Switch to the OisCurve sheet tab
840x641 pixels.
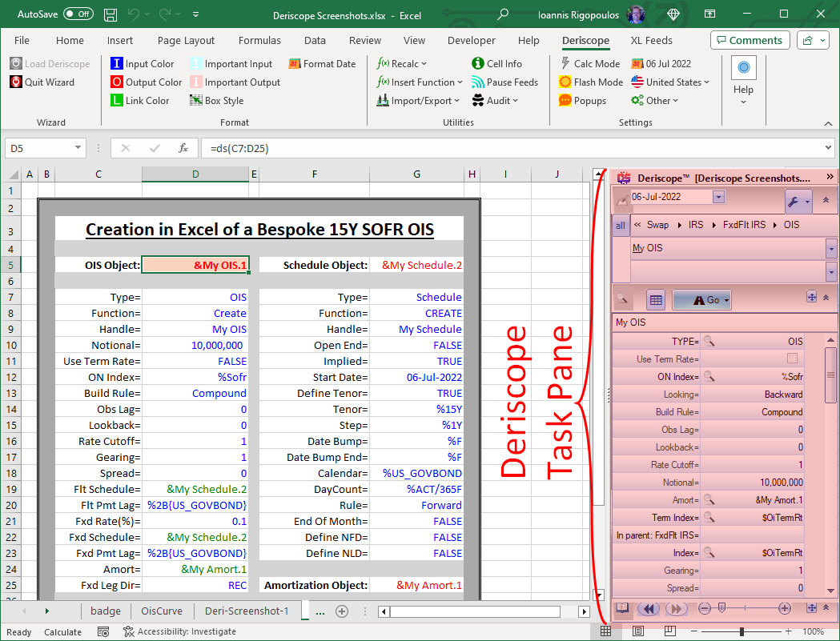pos(162,611)
